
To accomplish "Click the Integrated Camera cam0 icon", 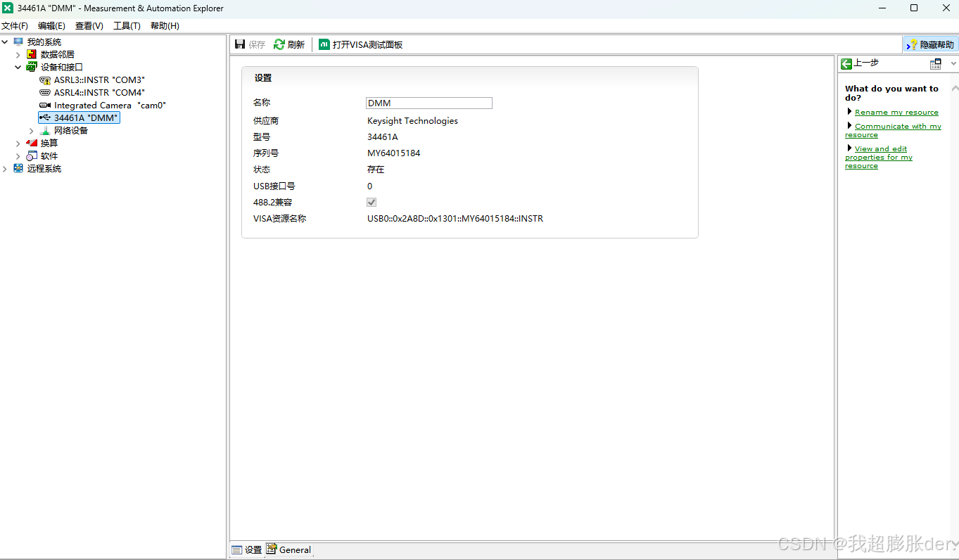I will pos(45,106).
